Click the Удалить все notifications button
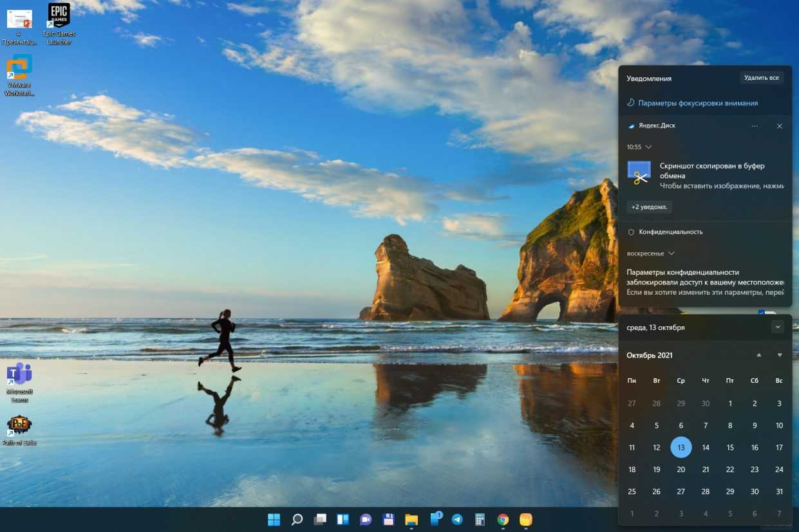The height and width of the screenshot is (532, 799). coord(761,78)
